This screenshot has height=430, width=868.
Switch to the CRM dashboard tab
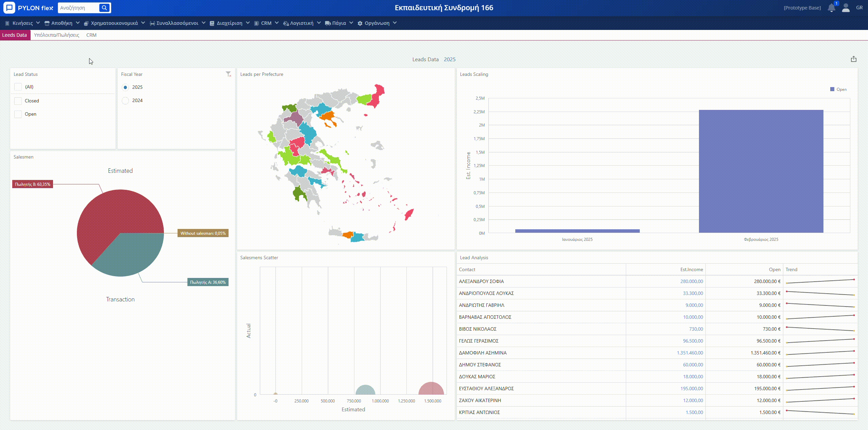click(91, 35)
